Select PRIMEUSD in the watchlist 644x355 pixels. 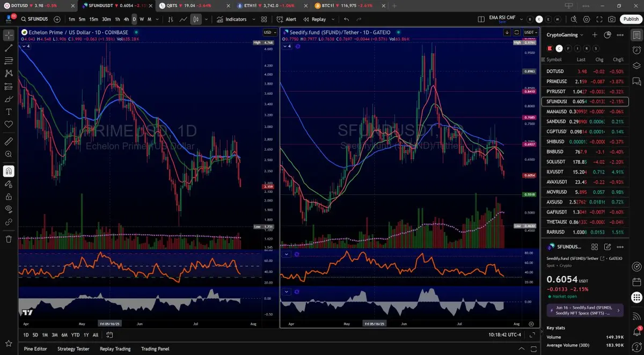pyautogui.click(x=585, y=81)
